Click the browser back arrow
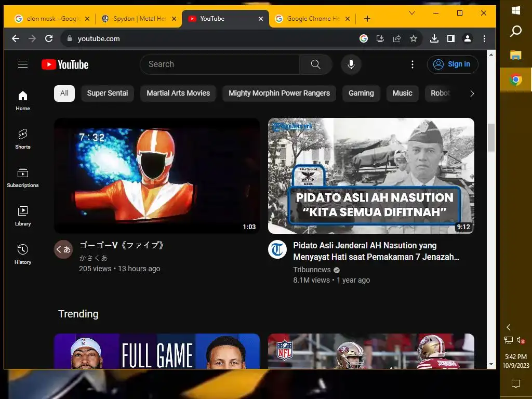Image resolution: width=532 pixels, height=399 pixels. tap(16, 38)
